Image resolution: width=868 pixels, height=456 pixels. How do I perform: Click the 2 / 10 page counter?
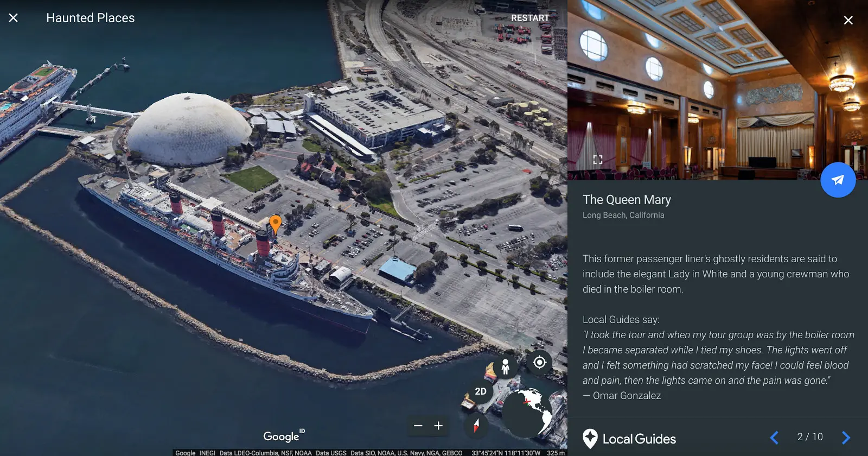point(810,437)
